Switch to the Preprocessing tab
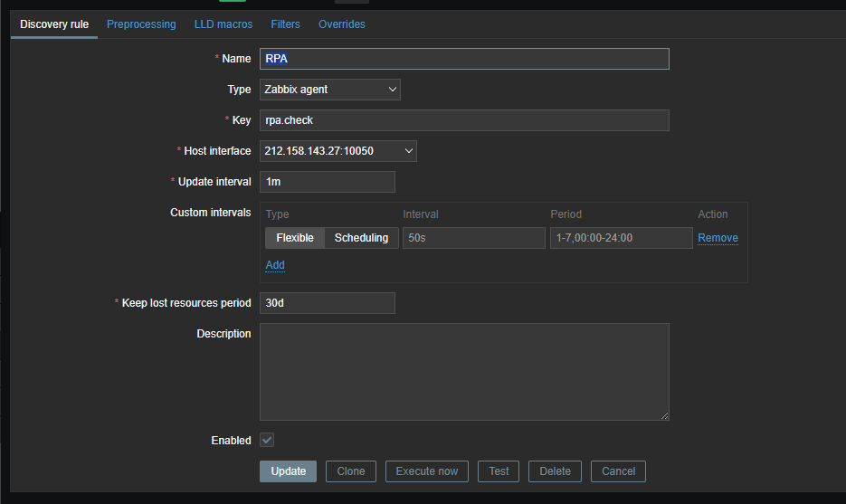846x504 pixels. click(141, 24)
